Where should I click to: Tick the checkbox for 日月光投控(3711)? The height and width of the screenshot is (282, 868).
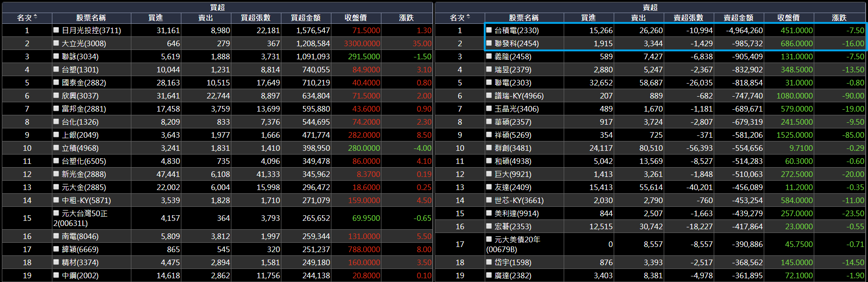tap(56, 30)
